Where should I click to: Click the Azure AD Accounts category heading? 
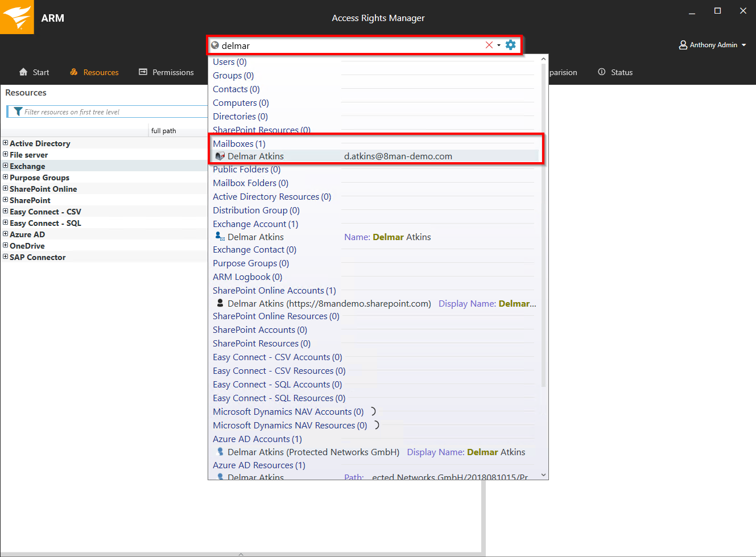[x=257, y=439]
